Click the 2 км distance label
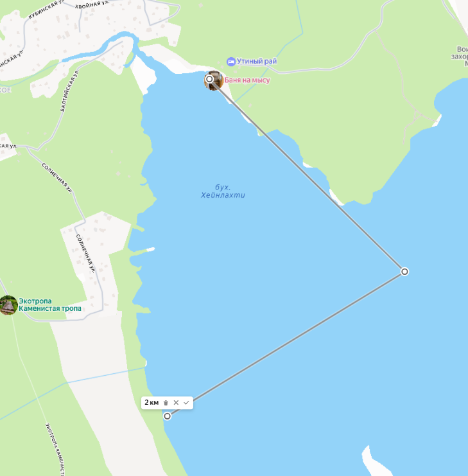The image size is (468, 476). point(152,403)
